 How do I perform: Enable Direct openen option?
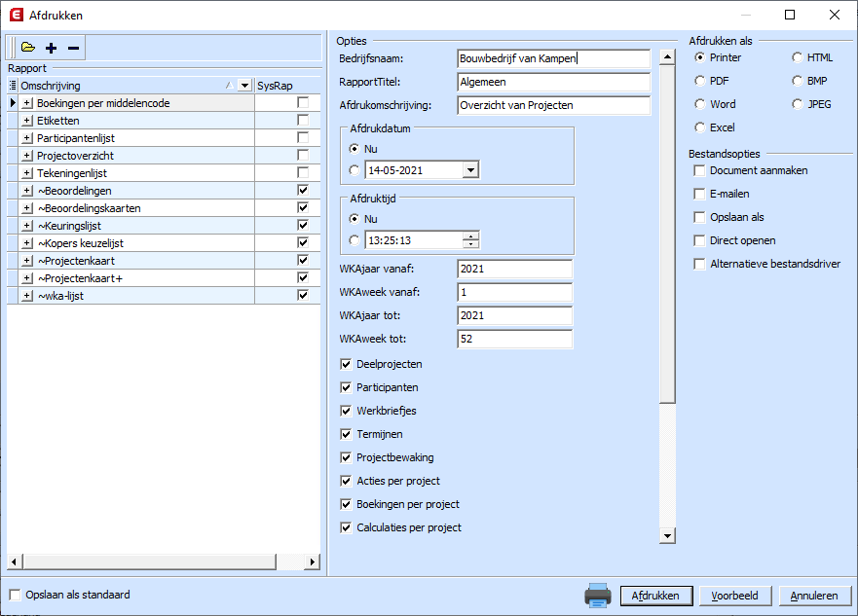click(x=699, y=240)
